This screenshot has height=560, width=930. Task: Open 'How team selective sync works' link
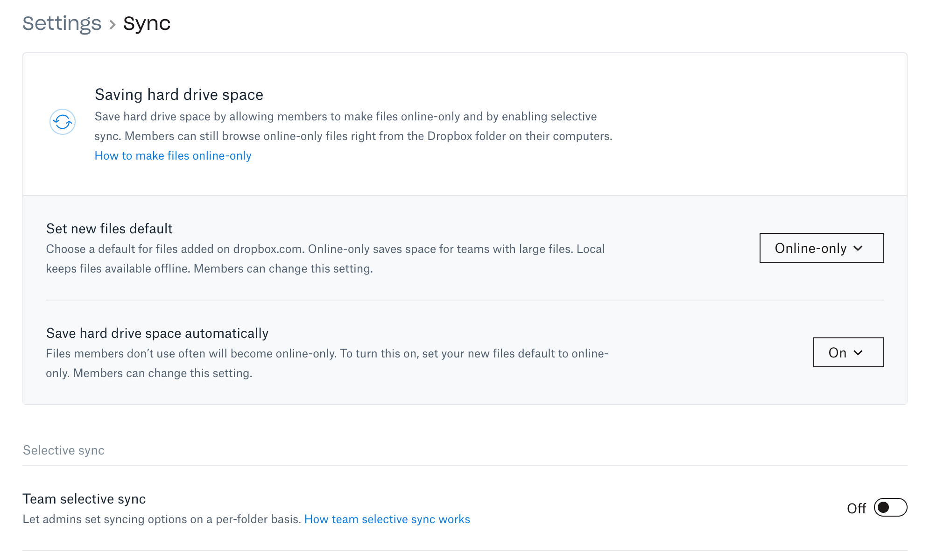pyautogui.click(x=387, y=519)
